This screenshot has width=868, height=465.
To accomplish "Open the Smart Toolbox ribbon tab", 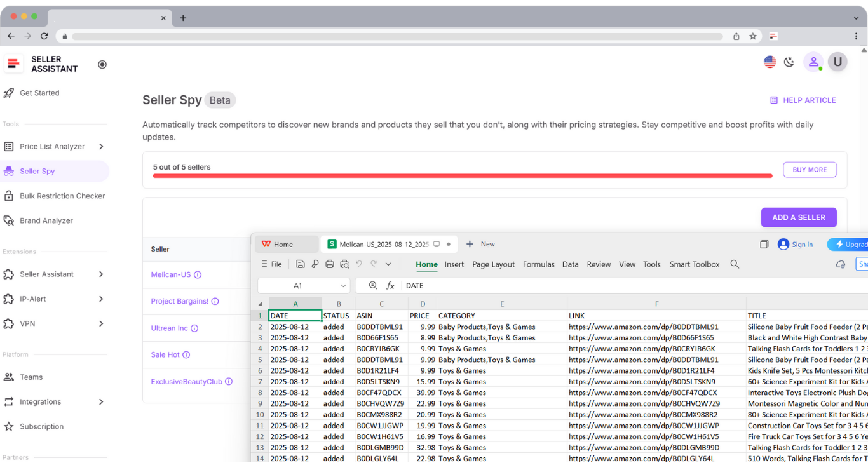I will pyautogui.click(x=695, y=264).
